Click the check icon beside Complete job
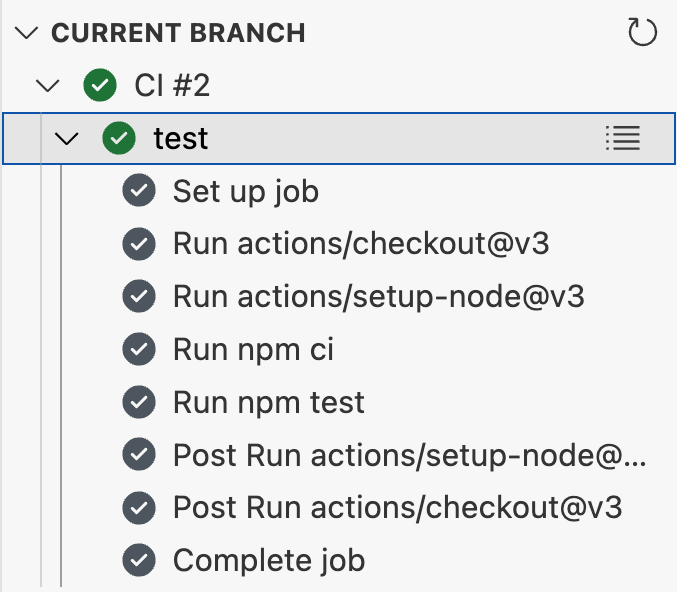Screen dimensions: 678x592 138,561
